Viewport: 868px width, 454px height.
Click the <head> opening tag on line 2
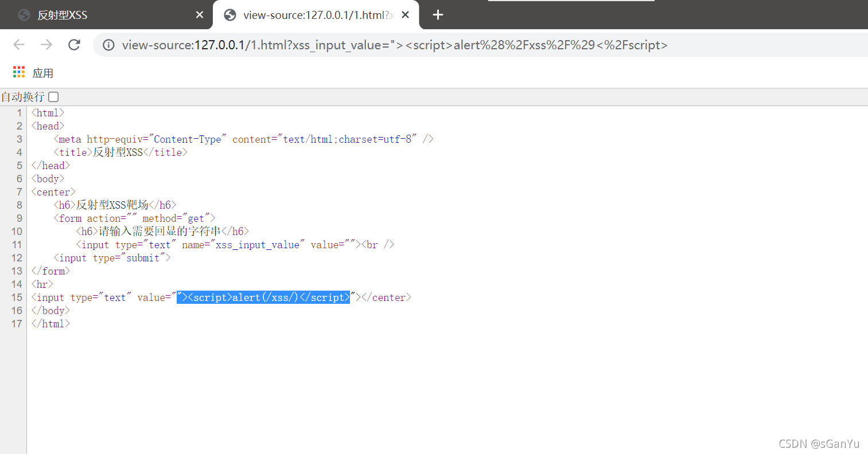(48, 126)
